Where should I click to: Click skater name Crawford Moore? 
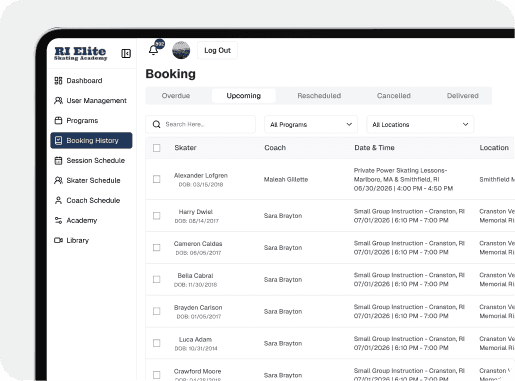[197, 371]
